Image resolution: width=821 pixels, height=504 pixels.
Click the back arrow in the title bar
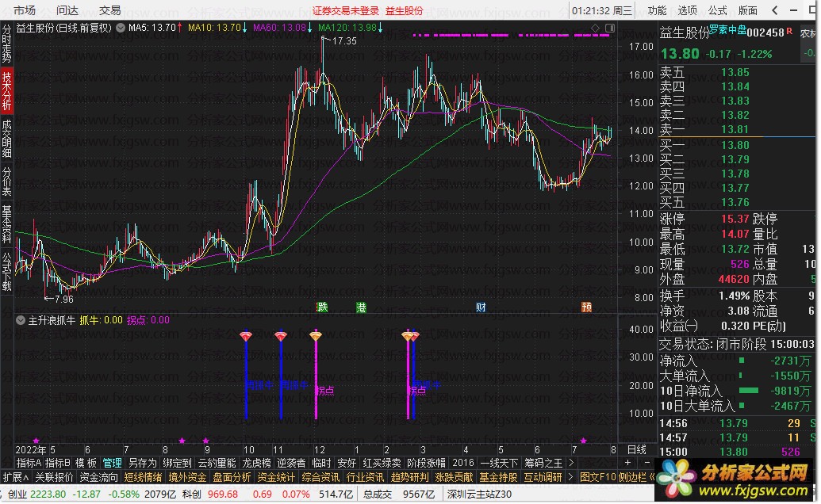775,10
